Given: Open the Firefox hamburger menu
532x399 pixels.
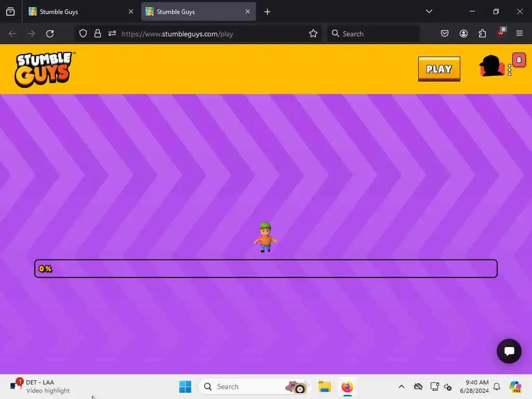Looking at the screenshot, I should pos(520,34).
